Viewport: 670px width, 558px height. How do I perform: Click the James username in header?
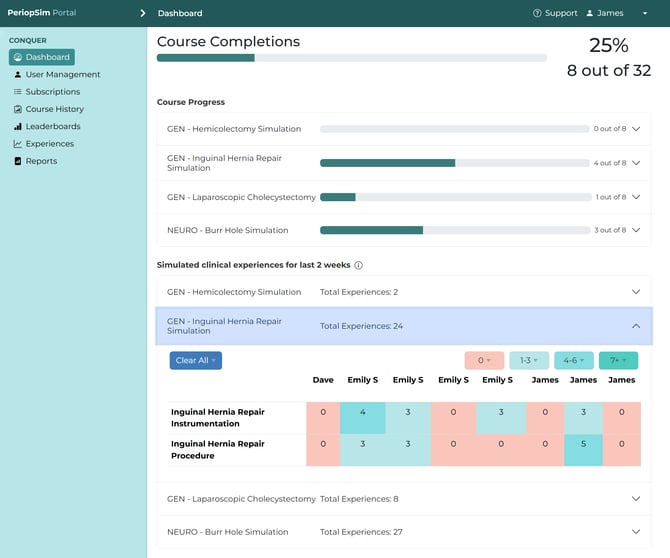click(x=610, y=13)
